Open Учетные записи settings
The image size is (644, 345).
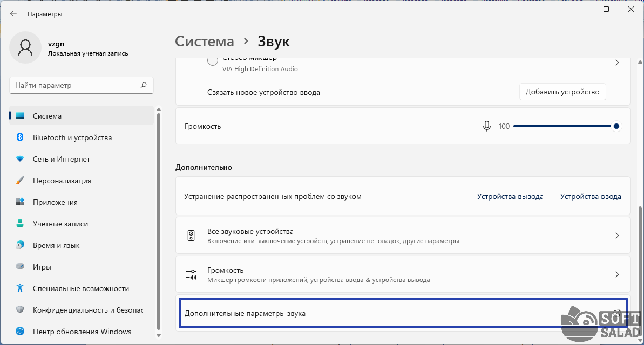[x=82, y=224]
